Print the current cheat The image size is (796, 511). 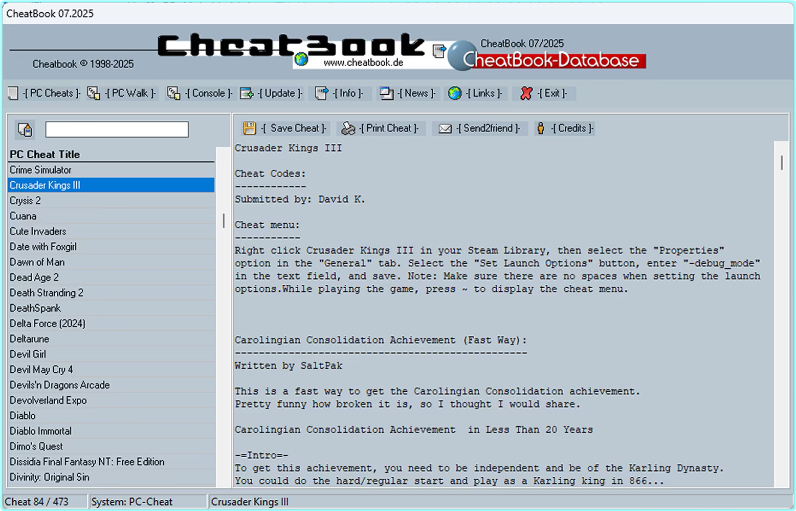[x=389, y=128]
